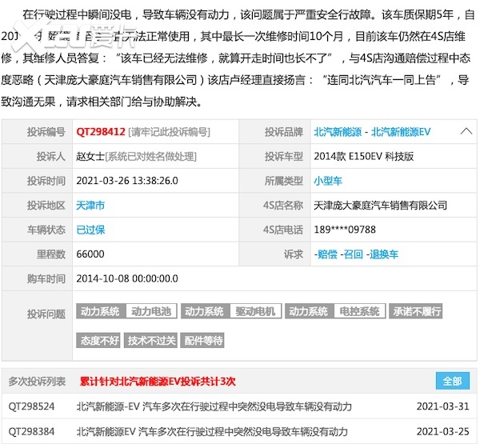Screen dimensions: 480x448
Task: Click the 已过保 vehicle status link
Action: 90,230
